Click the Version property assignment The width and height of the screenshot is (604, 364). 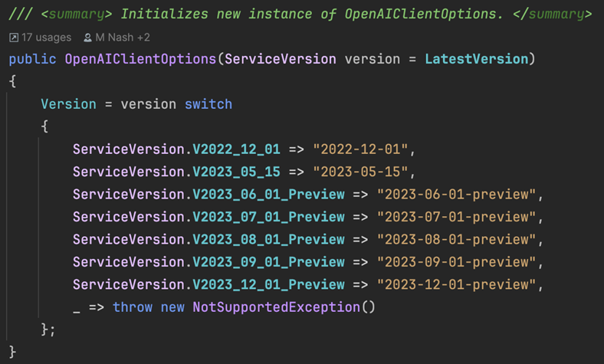pyautogui.click(x=68, y=104)
